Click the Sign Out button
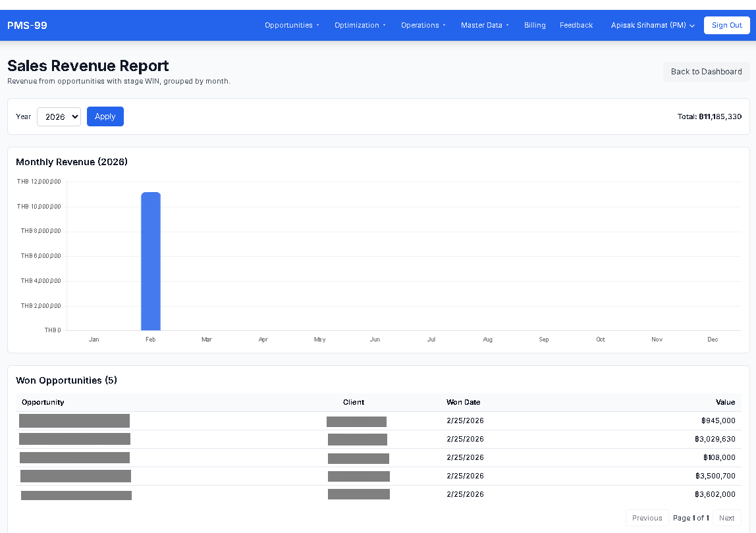Viewport: 756px width, 533px height. coord(726,25)
